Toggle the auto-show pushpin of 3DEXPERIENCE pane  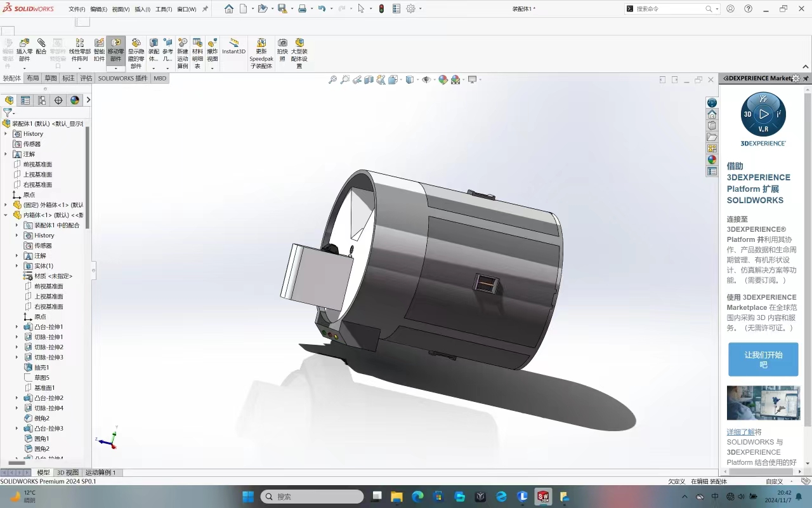tap(806, 78)
